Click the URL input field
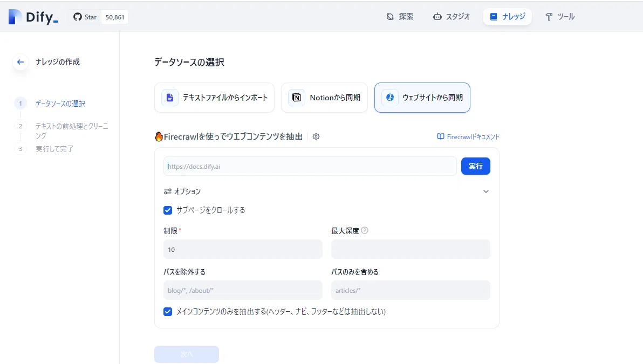This screenshot has height=364, width=643. pyautogui.click(x=310, y=167)
